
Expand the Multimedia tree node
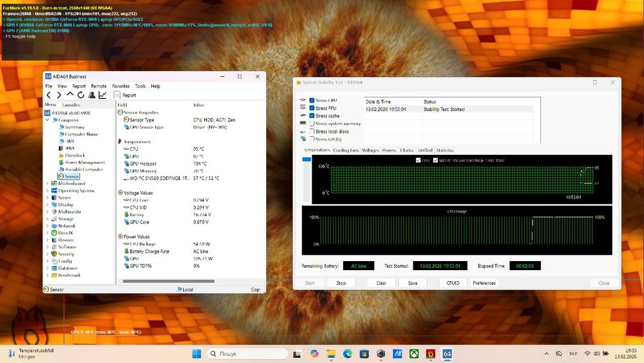tap(48, 211)
